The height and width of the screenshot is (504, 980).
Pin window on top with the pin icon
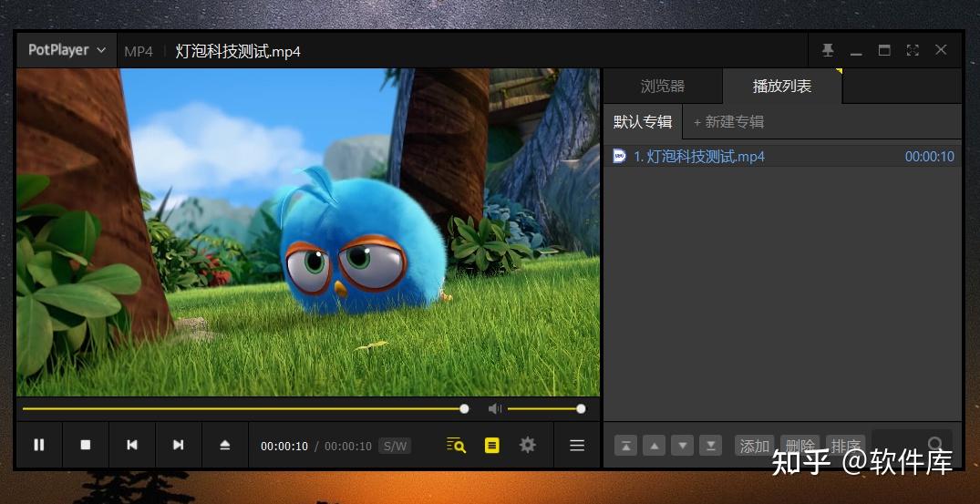point(828,50)
